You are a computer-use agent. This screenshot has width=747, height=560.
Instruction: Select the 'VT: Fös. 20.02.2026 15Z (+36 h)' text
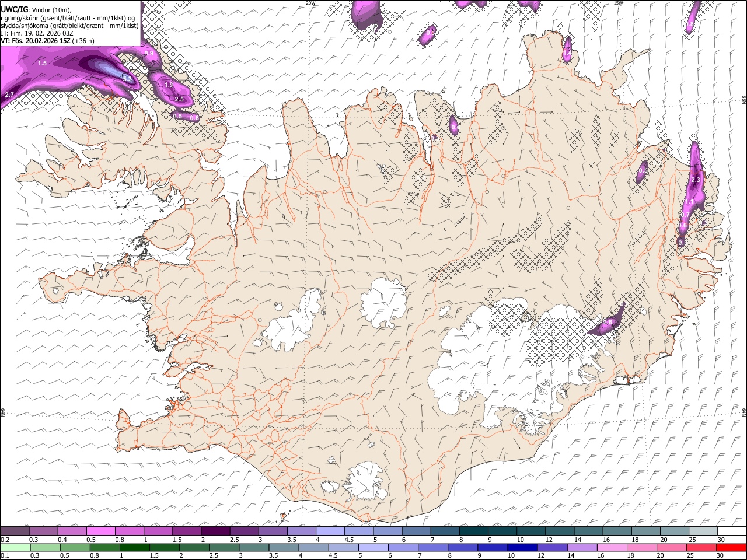coord(48,41)
